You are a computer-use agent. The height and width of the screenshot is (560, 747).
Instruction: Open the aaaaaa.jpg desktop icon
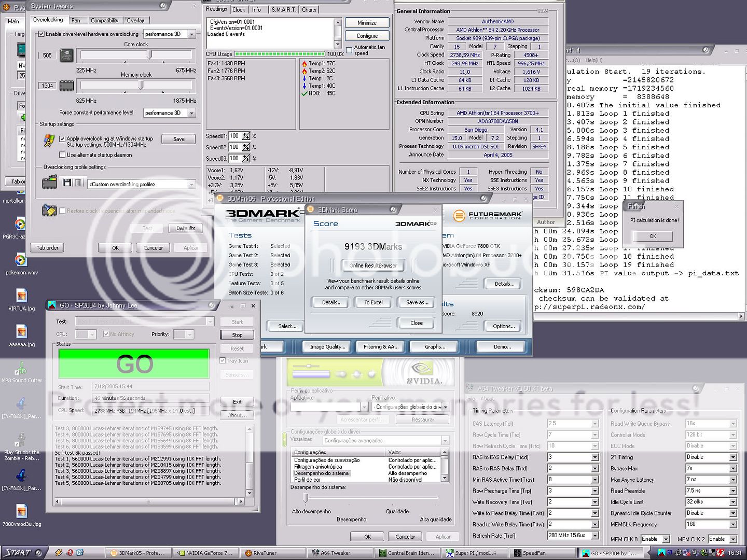21,331
